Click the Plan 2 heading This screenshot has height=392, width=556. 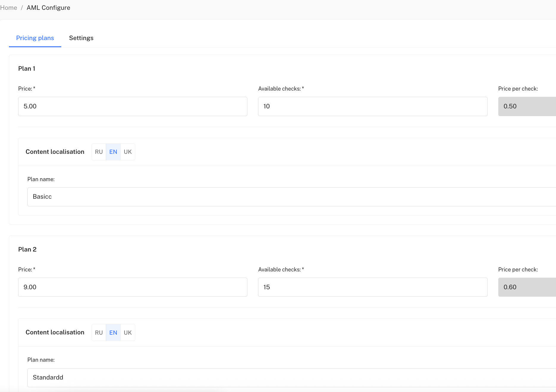tap(27, 249)
